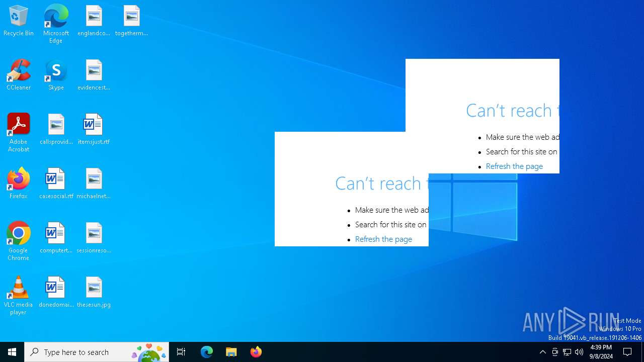
Task: Open the Windows Start menu
Action: tap(12, 352)
